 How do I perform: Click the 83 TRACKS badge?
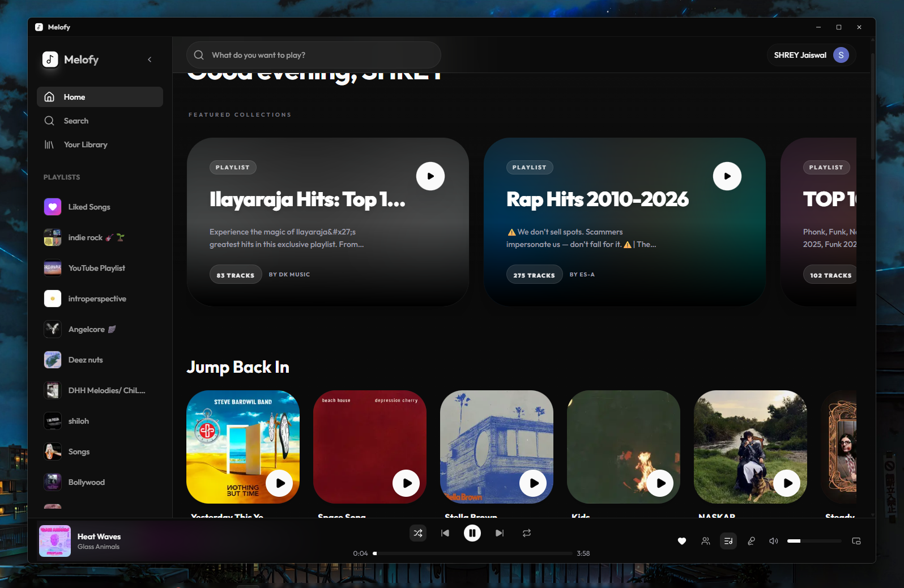tap(236, 275)
